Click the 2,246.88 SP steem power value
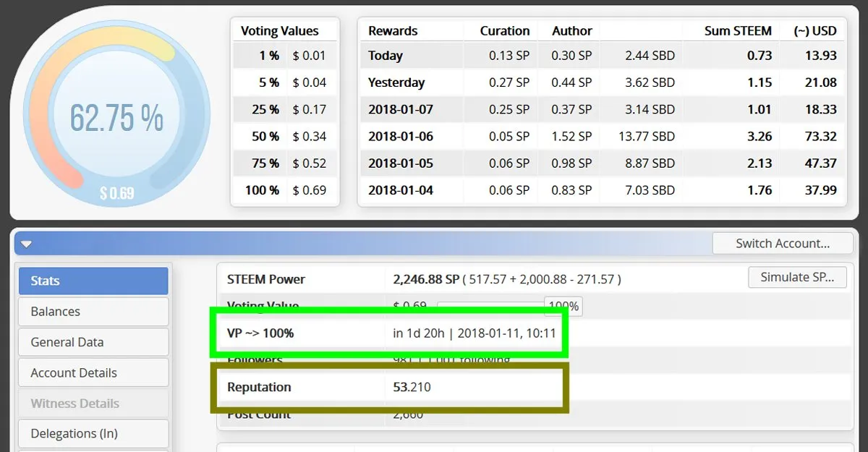868x452 pixels. pos(426,279)
